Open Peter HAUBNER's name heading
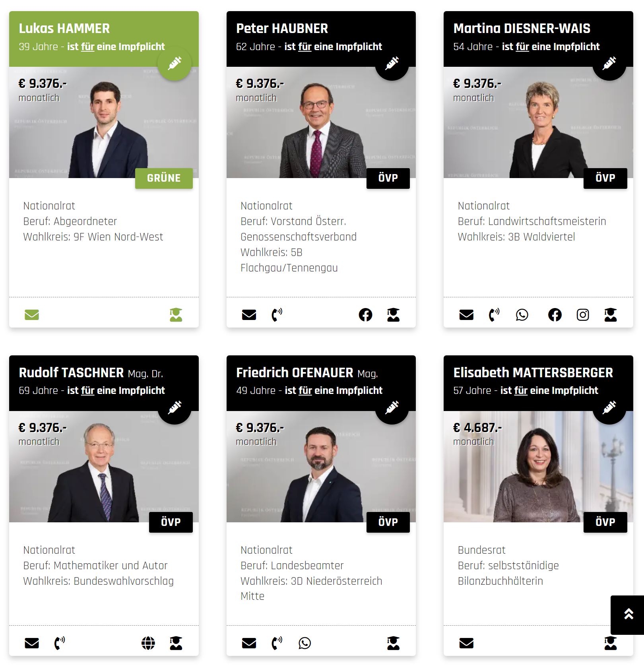This screenshot has height=669, width=644. pos(282,29)
